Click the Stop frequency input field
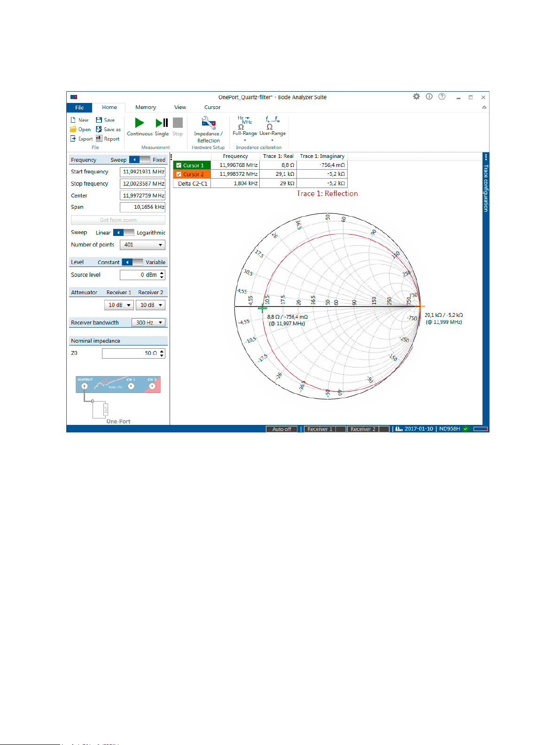The image size is (560, 745). click(x=142, y=184)
